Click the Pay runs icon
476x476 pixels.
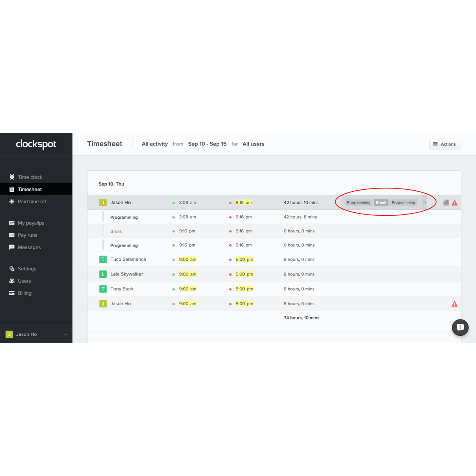(x=12, y=235)
